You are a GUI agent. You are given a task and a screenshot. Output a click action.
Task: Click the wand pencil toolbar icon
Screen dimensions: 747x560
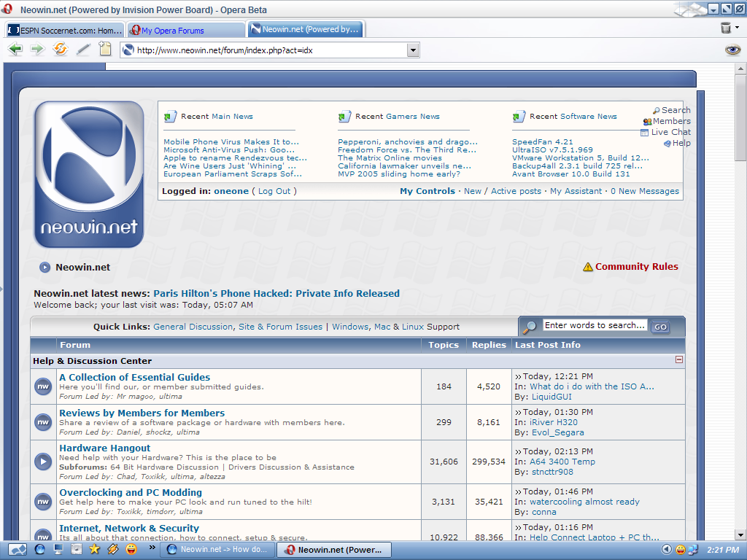point(83,50)
